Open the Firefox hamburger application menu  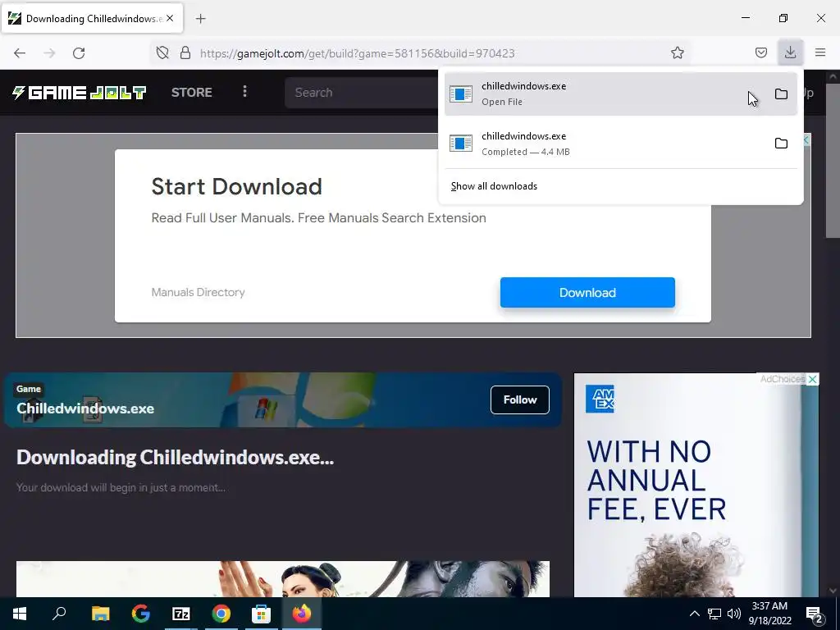pos(820,52)
